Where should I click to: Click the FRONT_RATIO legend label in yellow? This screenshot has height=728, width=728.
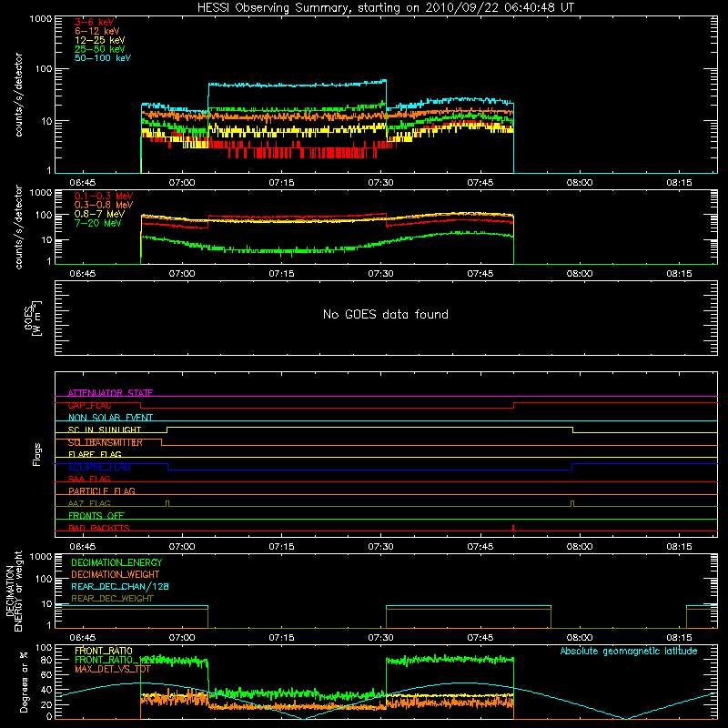(104, 651)
